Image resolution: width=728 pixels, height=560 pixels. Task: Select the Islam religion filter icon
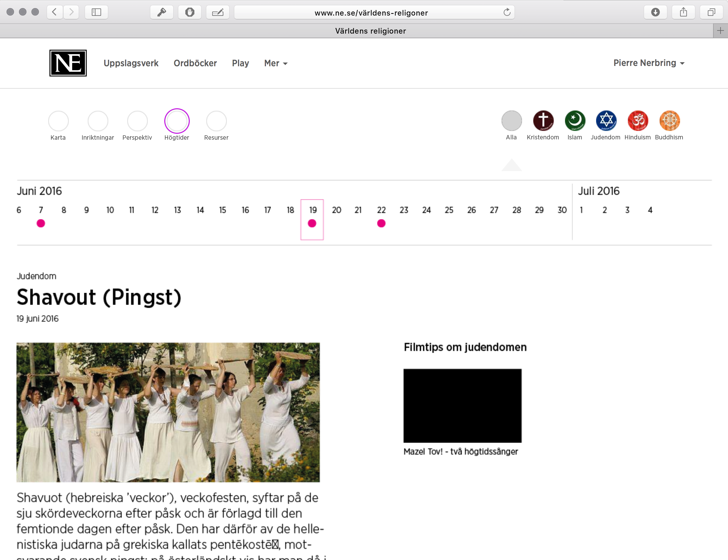point(574,121)
